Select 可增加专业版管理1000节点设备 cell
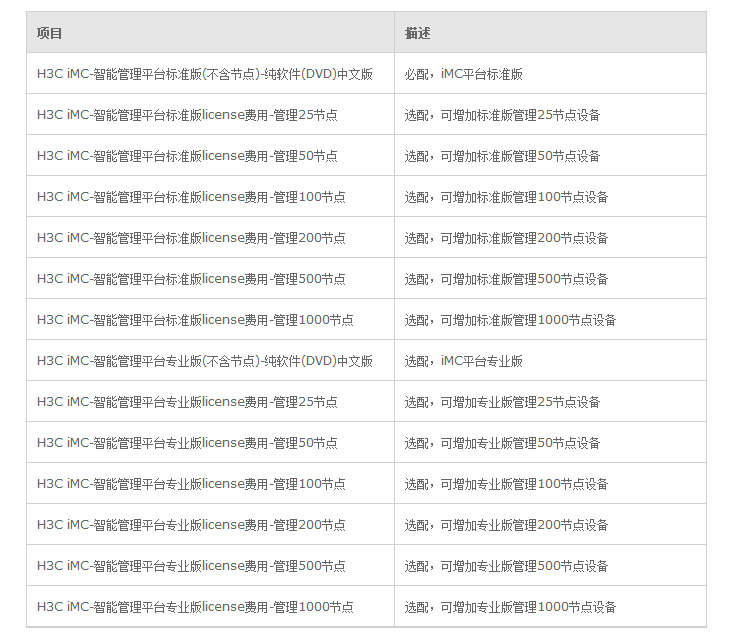739x641 pixels. [550, 607]
